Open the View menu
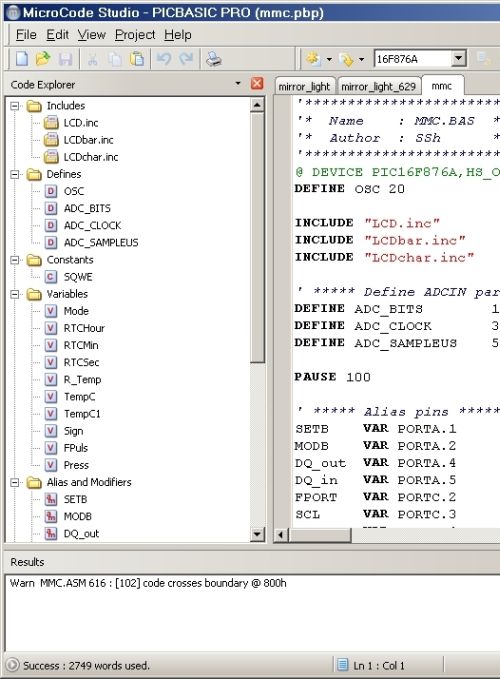Viewport: 500px width, 679px height. click(x=91, y=34)
